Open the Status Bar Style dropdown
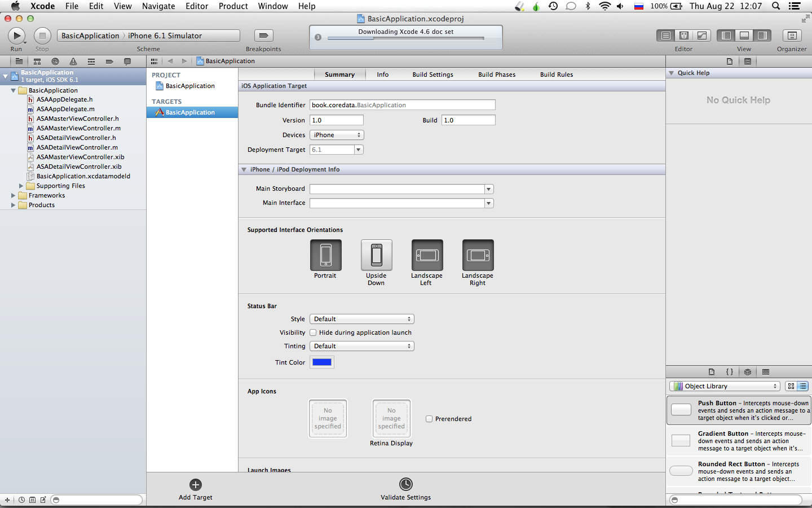This screenshot has height=508, width=812. pos(362,319)
